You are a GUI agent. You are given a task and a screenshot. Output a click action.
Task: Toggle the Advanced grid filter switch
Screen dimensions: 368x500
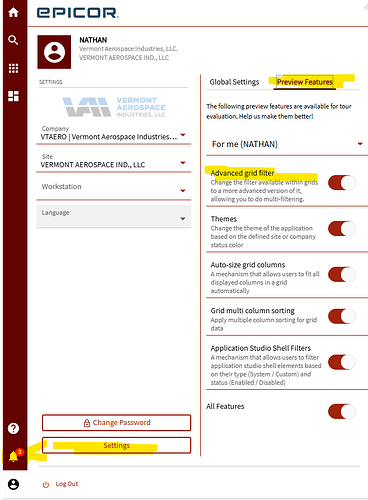pos(342,183)
